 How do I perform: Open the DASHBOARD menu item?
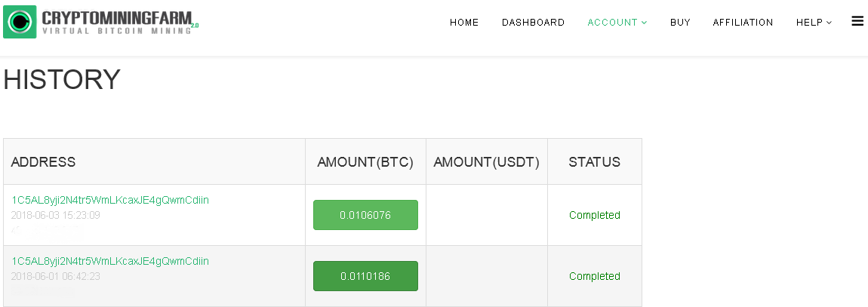(x=533, y=23)
